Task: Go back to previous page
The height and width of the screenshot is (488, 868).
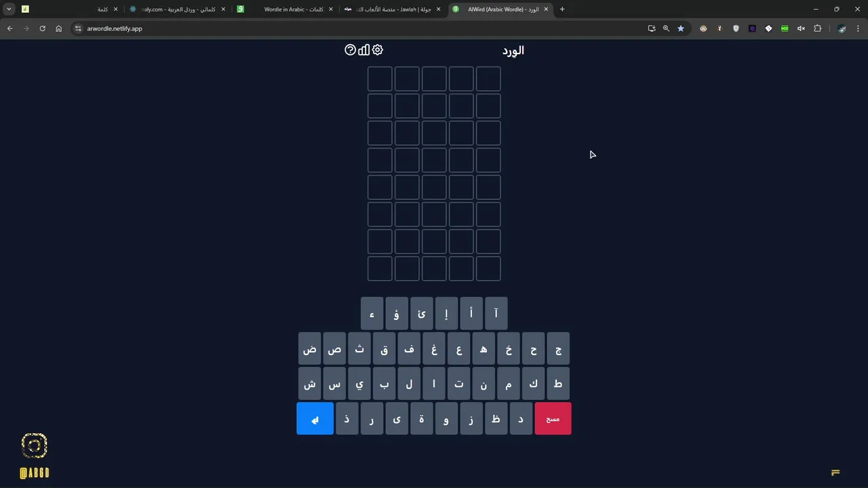Action: coord(9,28)
